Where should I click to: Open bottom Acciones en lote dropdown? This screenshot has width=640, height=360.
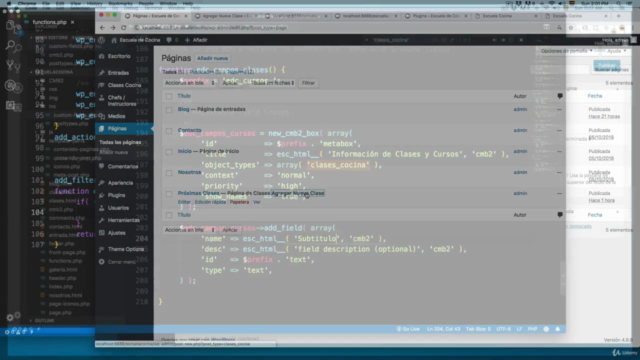(189, 230)
